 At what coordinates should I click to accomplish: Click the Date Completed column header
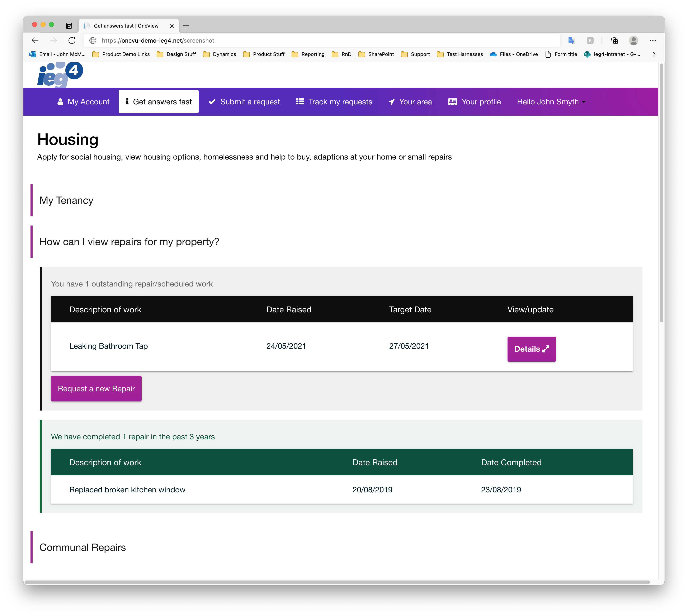click(x=511, y=462)
